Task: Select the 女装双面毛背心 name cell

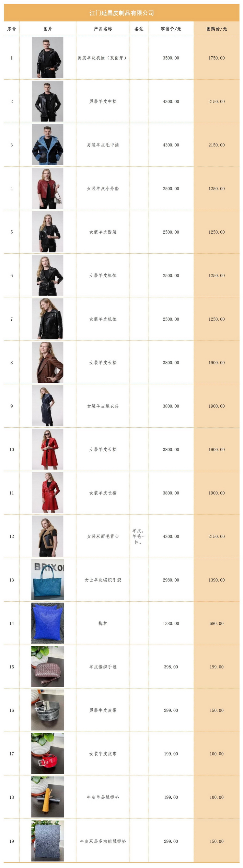Action: [x=103, y=536]
